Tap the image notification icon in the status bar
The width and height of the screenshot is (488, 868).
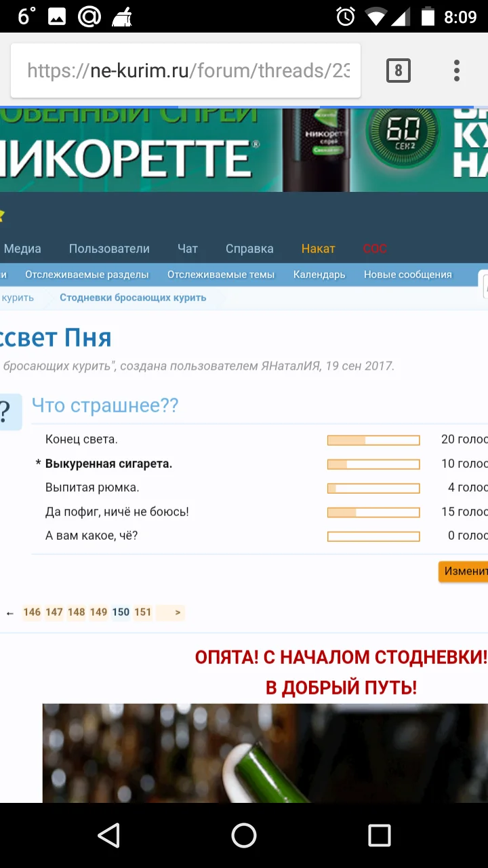click(57, 17)
